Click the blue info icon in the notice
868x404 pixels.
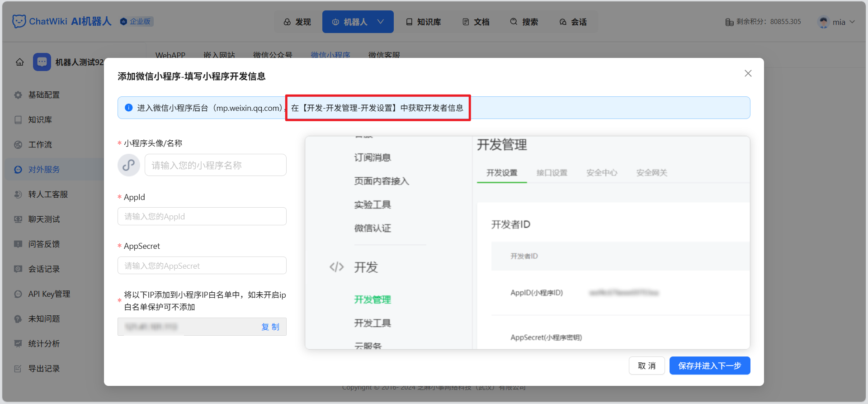[129, 108]
